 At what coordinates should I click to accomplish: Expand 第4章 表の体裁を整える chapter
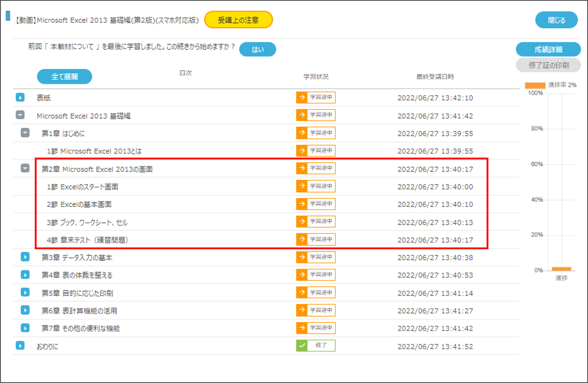[25, 275]
